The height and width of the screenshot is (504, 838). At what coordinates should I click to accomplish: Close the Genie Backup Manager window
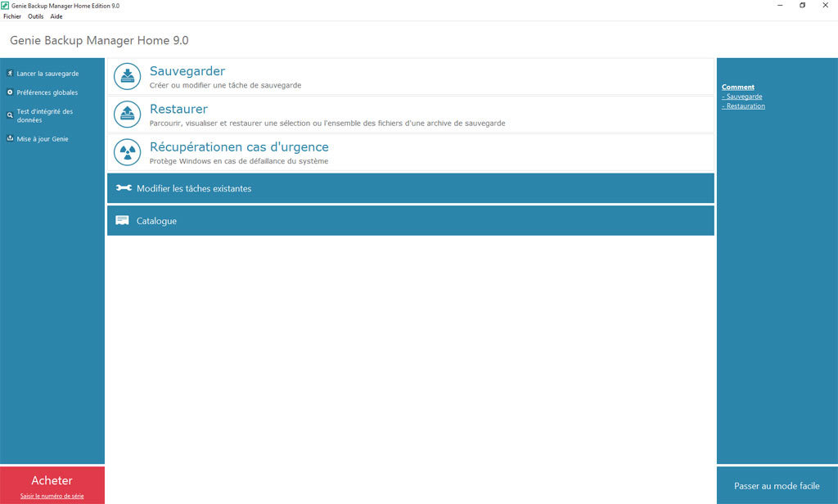pos(825,6)
